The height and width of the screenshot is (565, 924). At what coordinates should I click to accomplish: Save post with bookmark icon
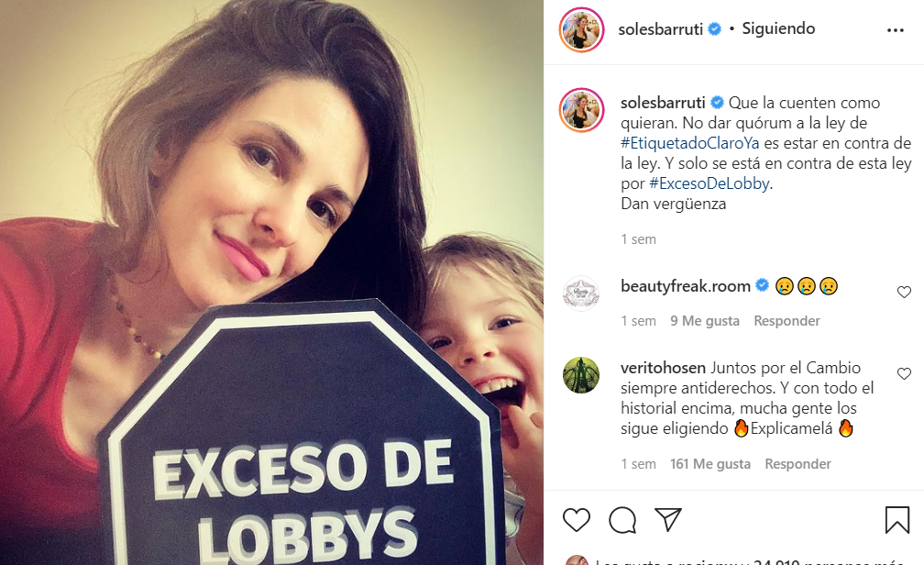(x=896, y=520)
